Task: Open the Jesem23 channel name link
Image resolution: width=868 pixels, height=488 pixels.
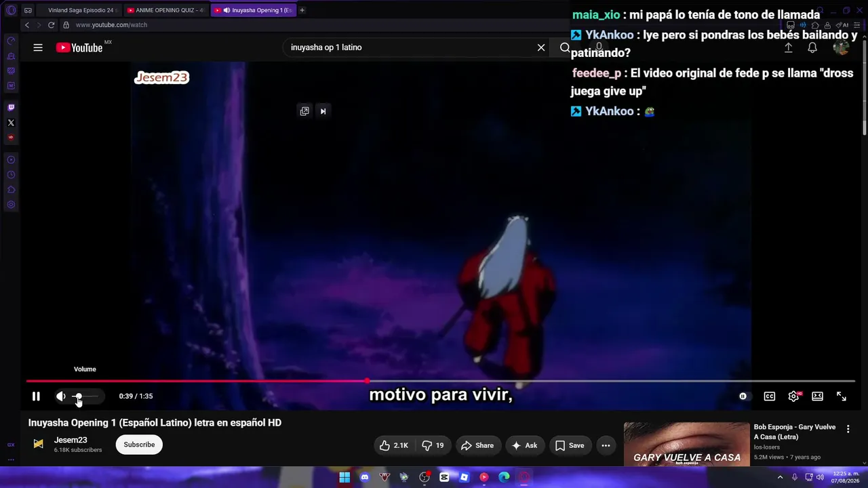Action: point(71,440)
